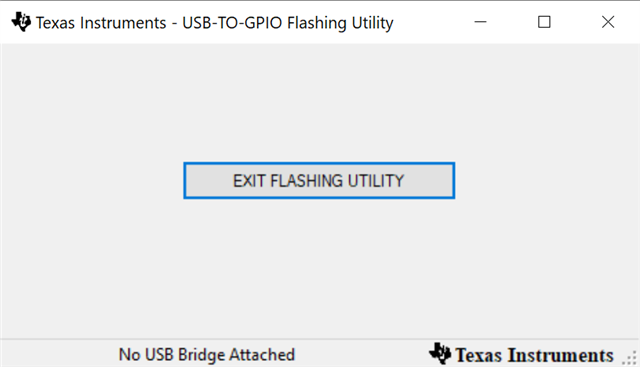
Task: Minimize the Flashing Utility window
Action: pos(480,22)
